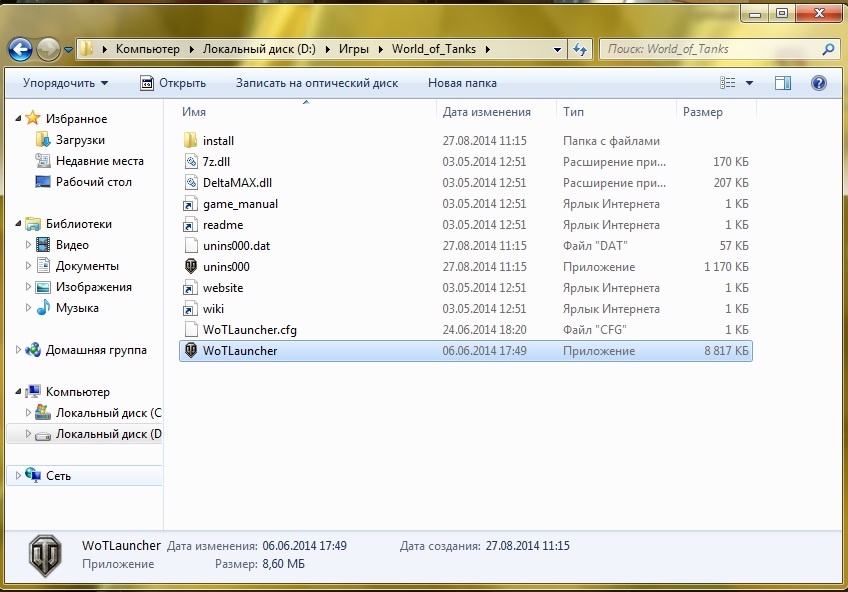This screenshot has height=592, width=848.
Task: Click the Домашняя группа icon
Action: 33,350
